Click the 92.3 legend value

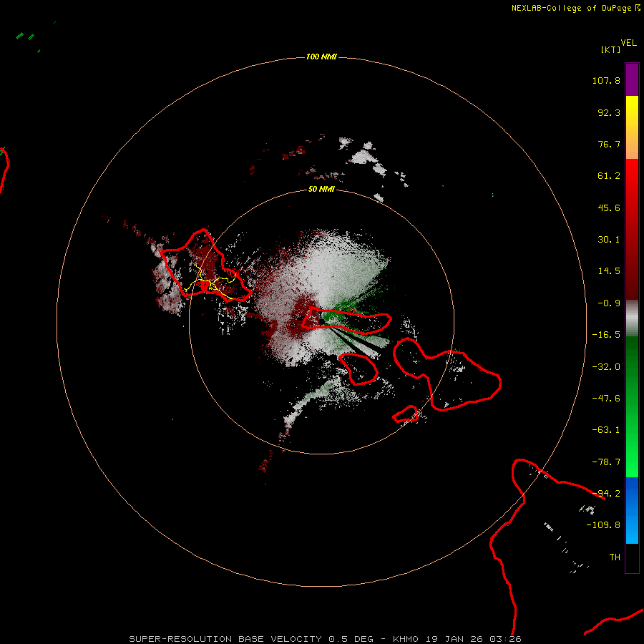pos(609,112)
